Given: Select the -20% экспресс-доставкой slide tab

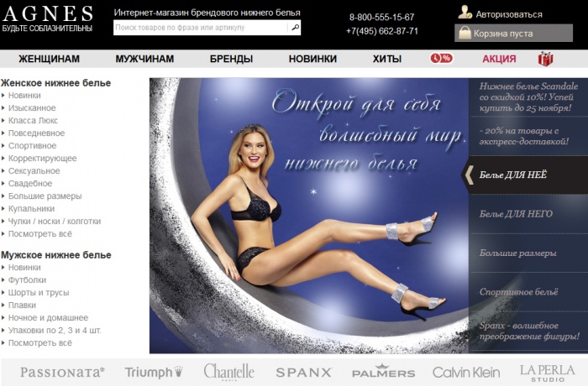Looking at the screenshot, I should 528,136.
